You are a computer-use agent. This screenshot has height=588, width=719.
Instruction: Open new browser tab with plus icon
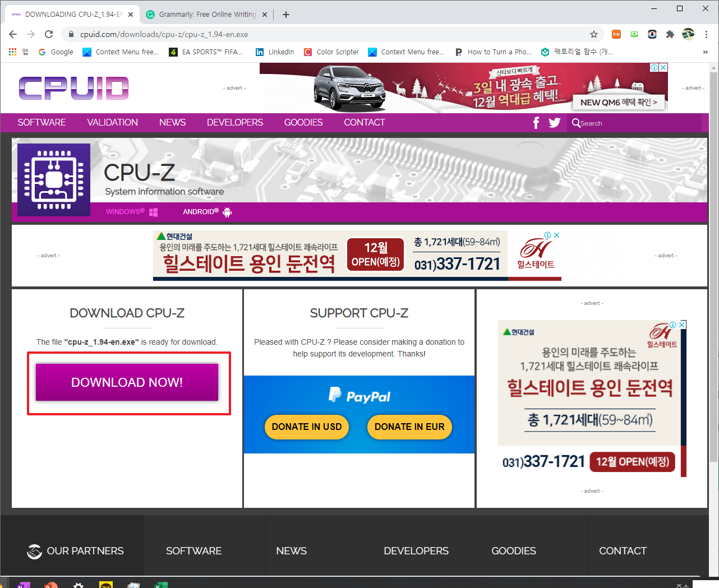(286, 15)
